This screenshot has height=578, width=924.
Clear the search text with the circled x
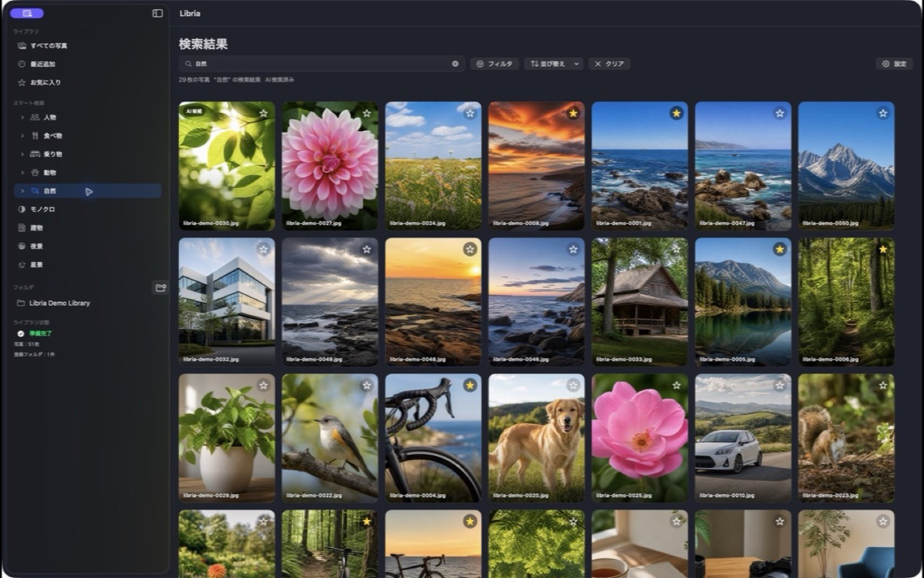pyautogui.click(x=455, y=64)
